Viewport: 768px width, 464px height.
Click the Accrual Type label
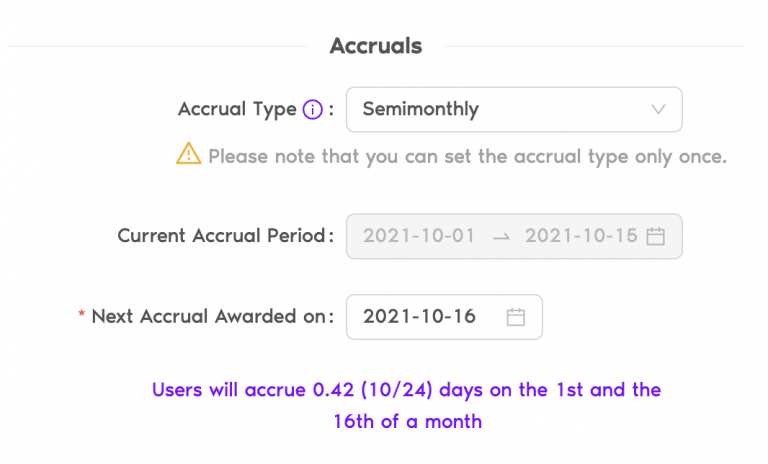coord(237,110)
